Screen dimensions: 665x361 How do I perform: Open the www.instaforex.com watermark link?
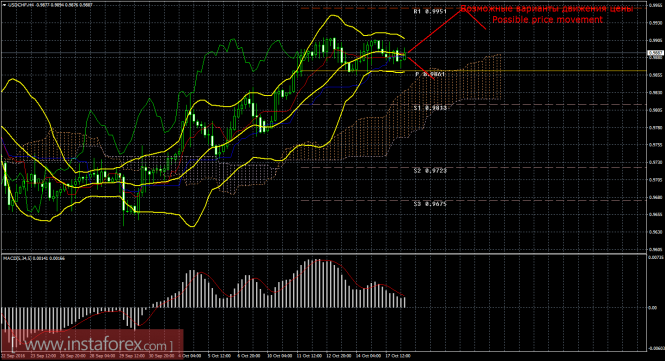pos(92,344)
